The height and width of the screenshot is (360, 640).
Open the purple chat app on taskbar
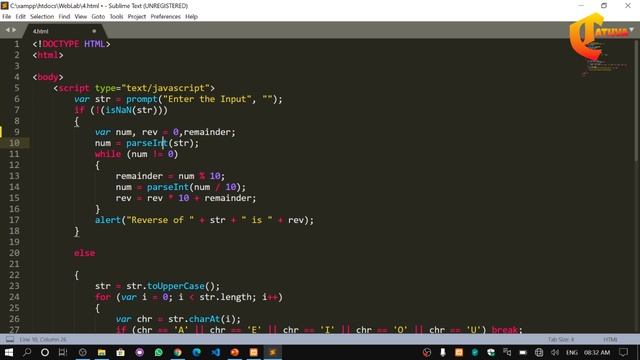pyautogui.click(x=140, y=352)
